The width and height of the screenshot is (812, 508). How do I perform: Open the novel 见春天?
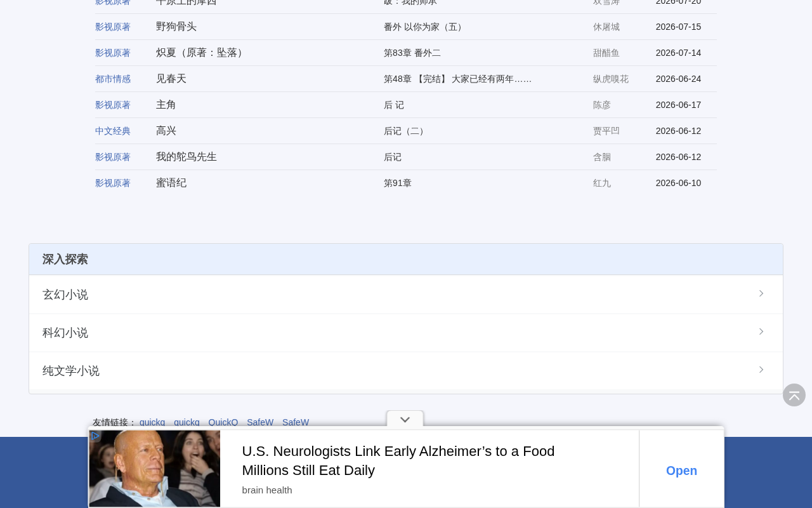pos(171,79)
